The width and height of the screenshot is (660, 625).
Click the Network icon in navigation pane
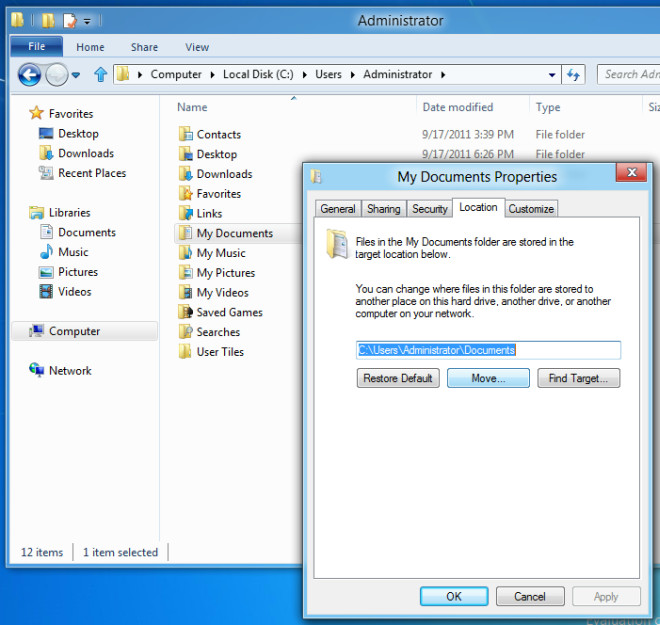(x=37, y=370)
